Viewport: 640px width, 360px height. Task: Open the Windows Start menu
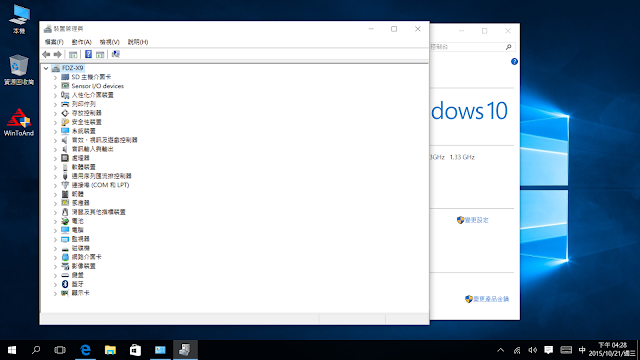[x=12, y=350]
